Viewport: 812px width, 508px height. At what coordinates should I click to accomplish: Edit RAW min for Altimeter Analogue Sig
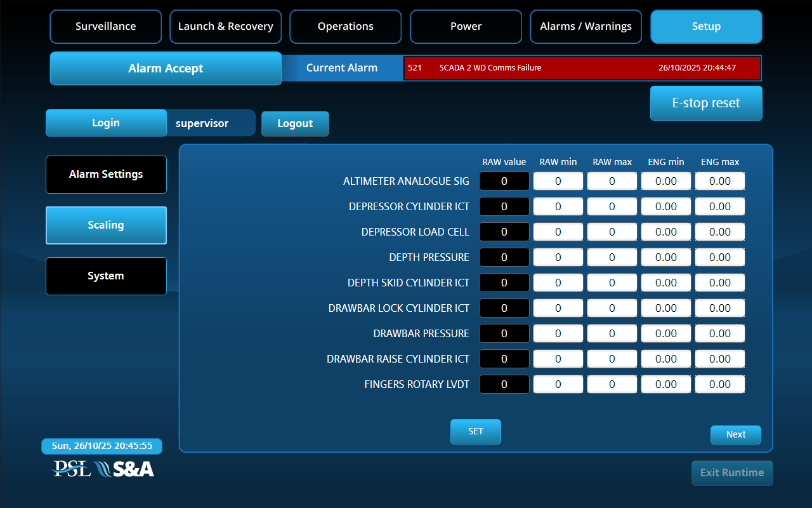point(558,182)
